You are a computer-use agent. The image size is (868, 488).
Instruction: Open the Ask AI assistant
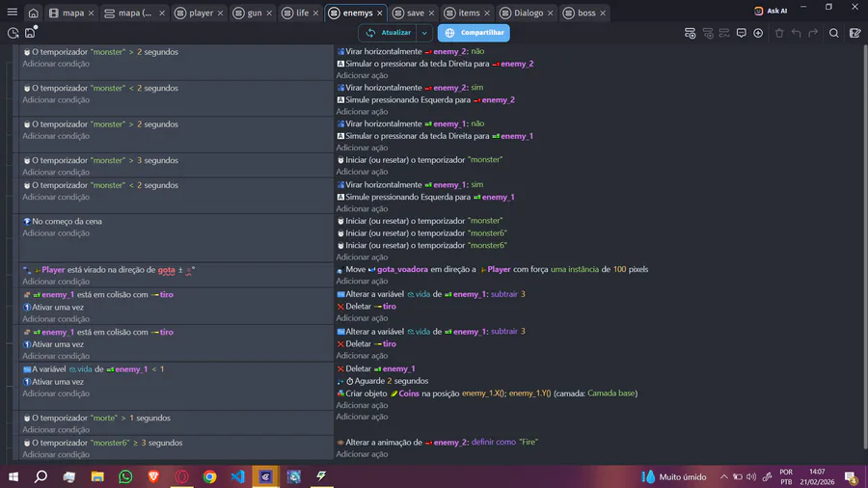pyautogui.click(x=771, y=11)
